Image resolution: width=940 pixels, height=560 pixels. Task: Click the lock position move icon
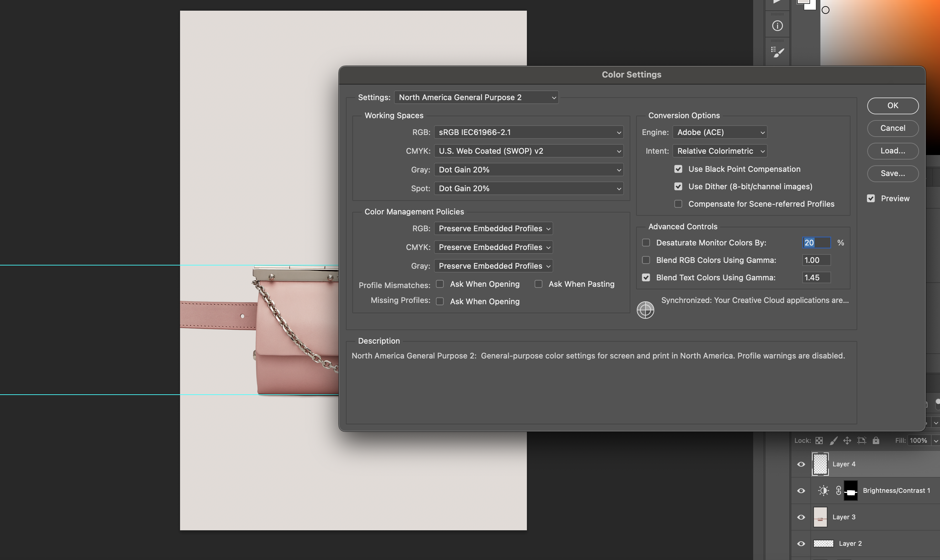coord(847,441)
